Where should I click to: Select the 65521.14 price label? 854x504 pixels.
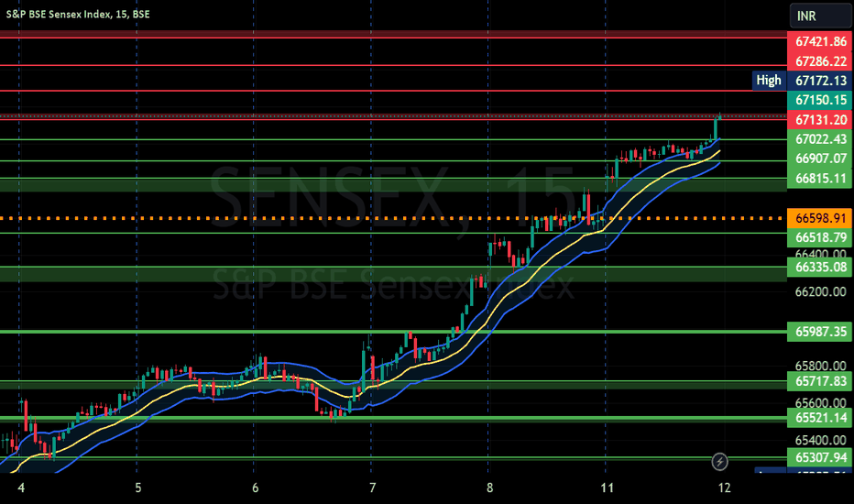(x=820, y=418)
